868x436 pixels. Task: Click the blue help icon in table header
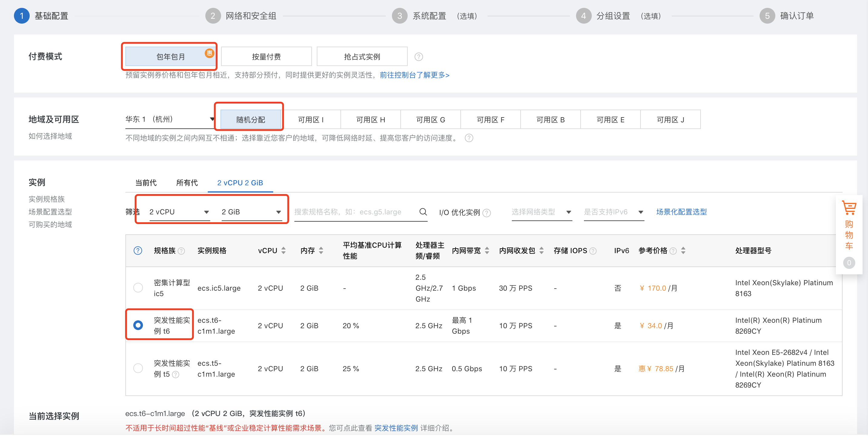click(x=138, y=251)
